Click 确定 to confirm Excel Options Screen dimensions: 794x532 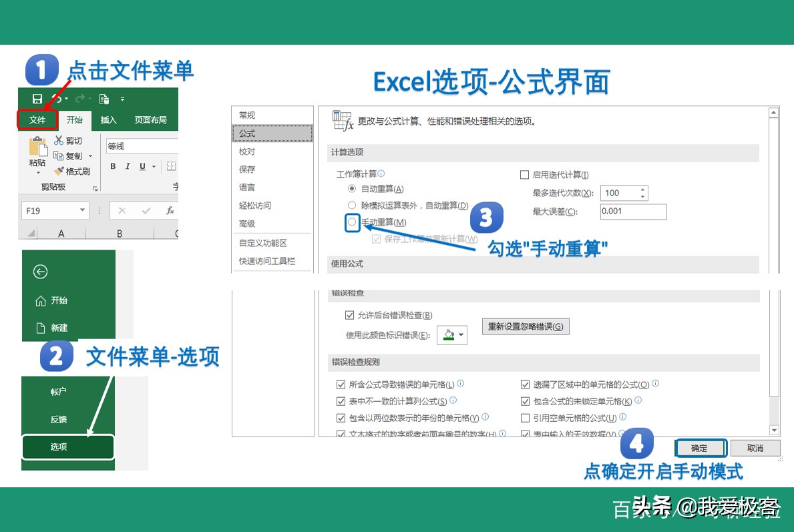tap(701, 449)
